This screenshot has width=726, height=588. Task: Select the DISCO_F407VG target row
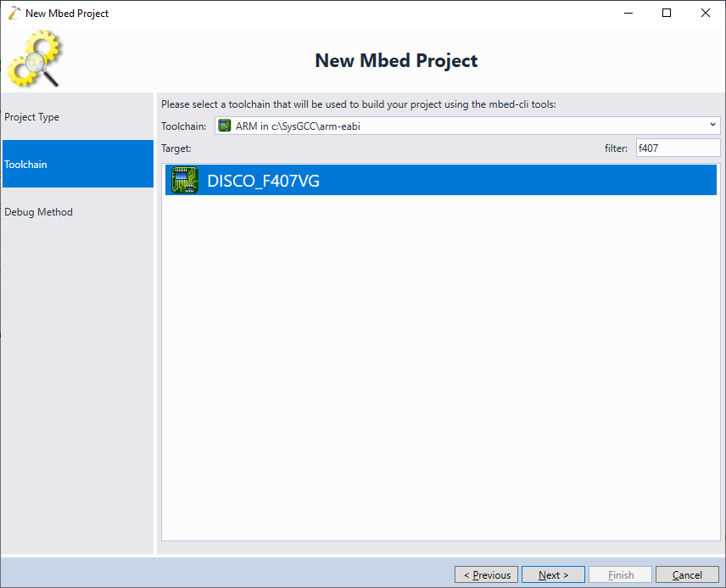pyautogui.click(x=441, y=180)
